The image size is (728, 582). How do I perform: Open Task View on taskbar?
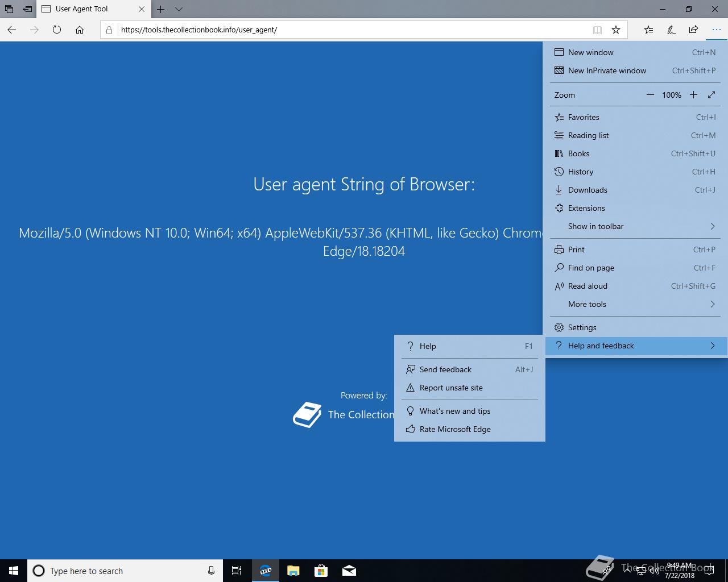pyautogui.click(x=237, y=571)
